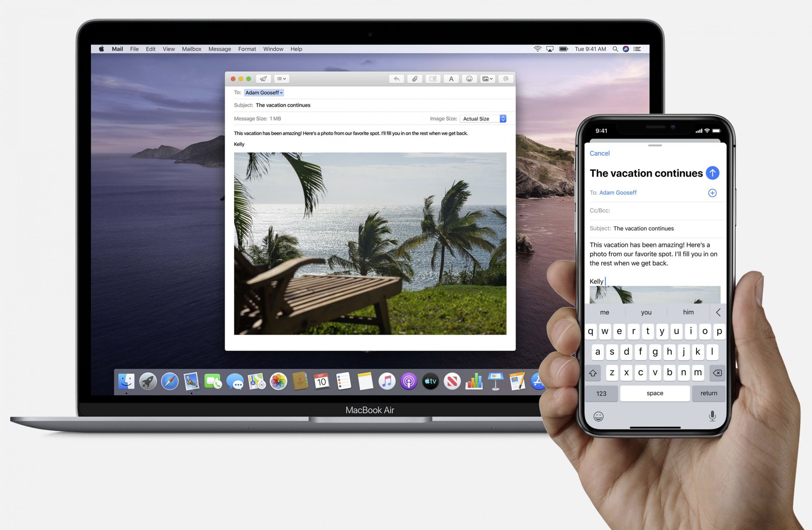Tap the 'you' keyboard suggestion
The image size is (812, 530).
(646, 312)
